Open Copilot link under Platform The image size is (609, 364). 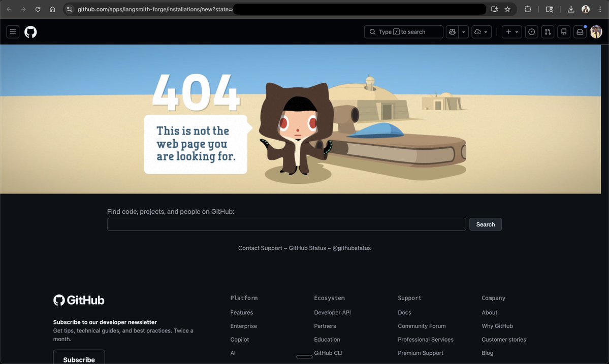pyautogui.click(x=240, y=339)
